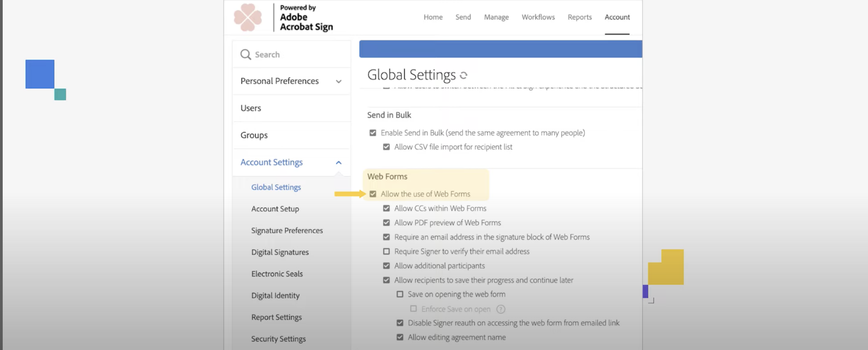
Task: Open the Manage tab
Action: 496,17
